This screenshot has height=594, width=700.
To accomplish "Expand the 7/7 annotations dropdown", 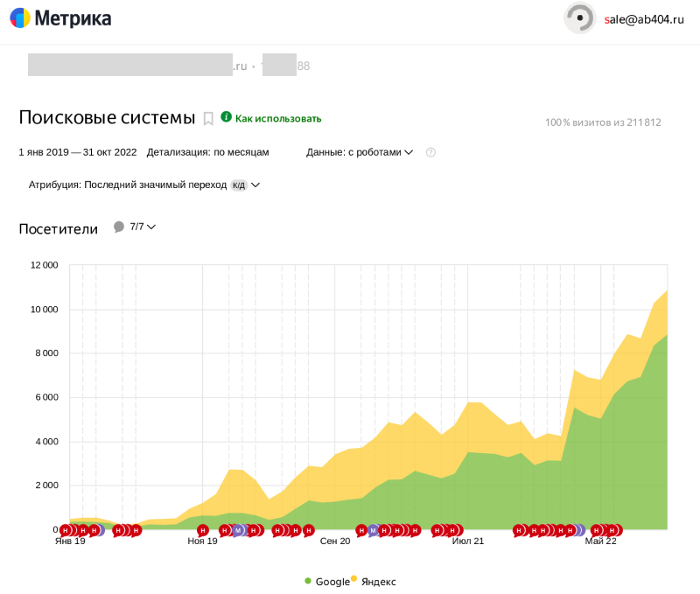I will coord(143,227).
